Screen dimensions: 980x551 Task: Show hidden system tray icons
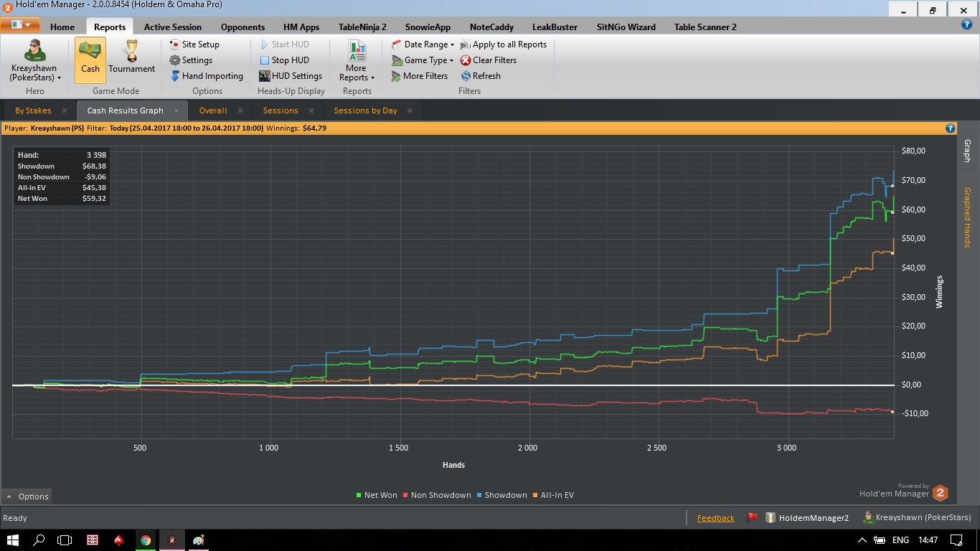[863, 540]
